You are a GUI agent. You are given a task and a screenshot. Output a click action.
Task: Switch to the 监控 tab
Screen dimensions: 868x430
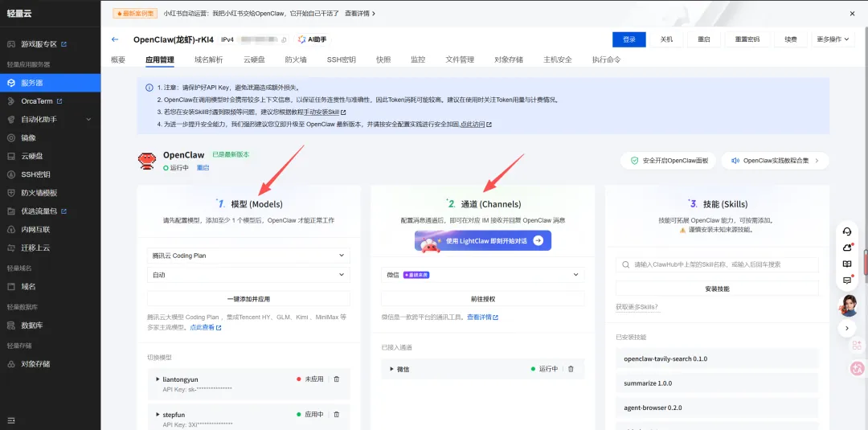click(x=418, y=59)
